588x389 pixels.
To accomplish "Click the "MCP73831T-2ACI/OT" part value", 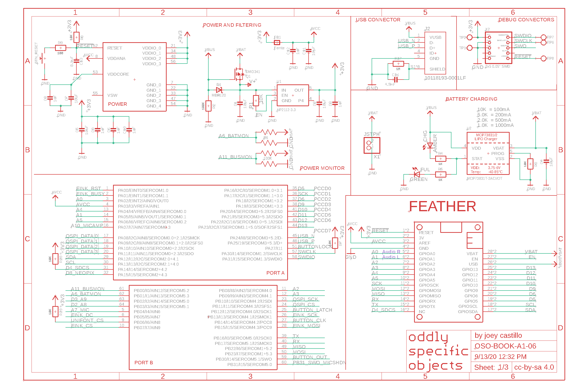I will coord(484,178).
